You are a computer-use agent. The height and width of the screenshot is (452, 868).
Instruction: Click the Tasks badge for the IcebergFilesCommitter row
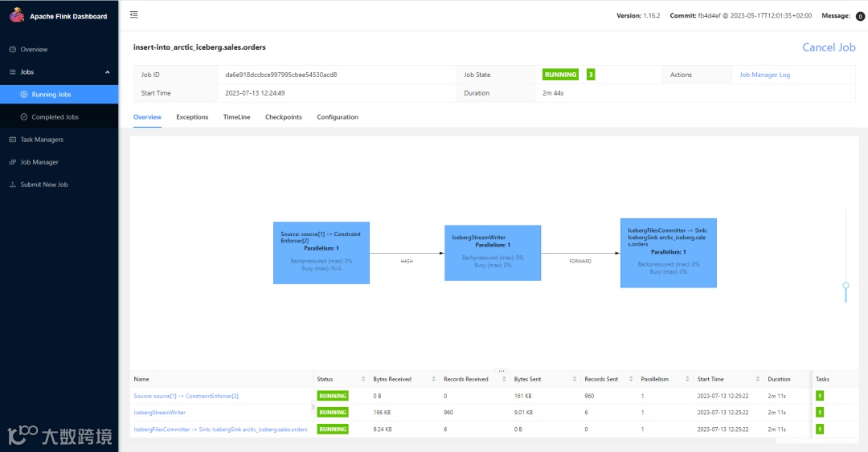tap(820, 430)
